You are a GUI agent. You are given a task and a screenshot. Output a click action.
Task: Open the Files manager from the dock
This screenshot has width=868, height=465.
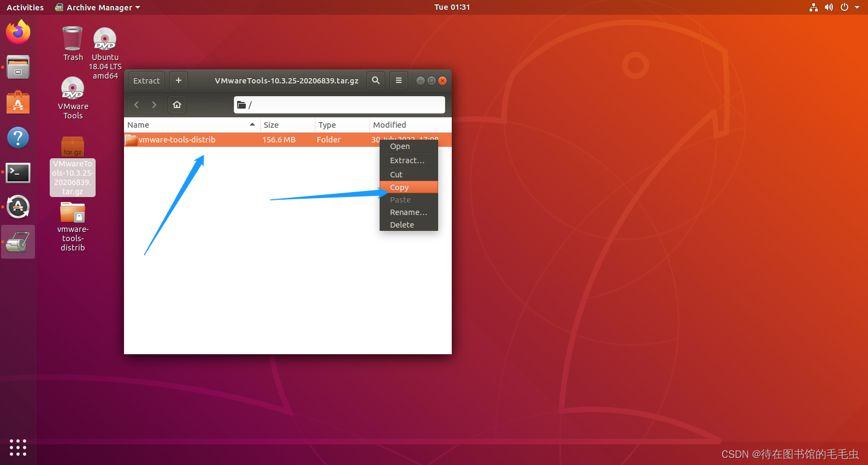[18, 67]
